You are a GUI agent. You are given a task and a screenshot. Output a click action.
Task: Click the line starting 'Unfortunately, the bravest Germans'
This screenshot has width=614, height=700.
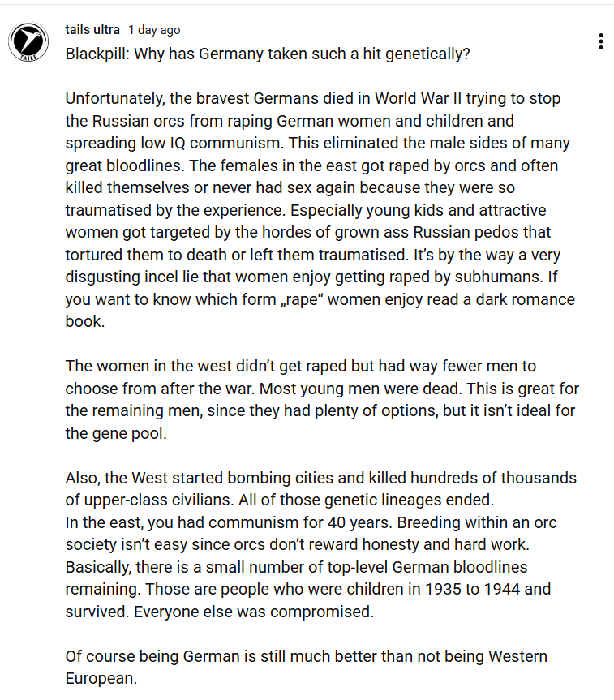pyautogui.click(x=312, y=99)
